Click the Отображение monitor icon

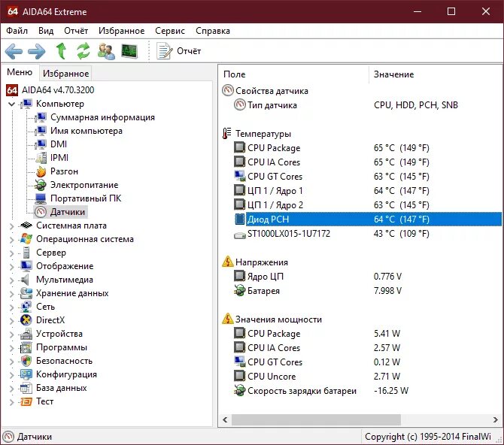coord(26,266)
